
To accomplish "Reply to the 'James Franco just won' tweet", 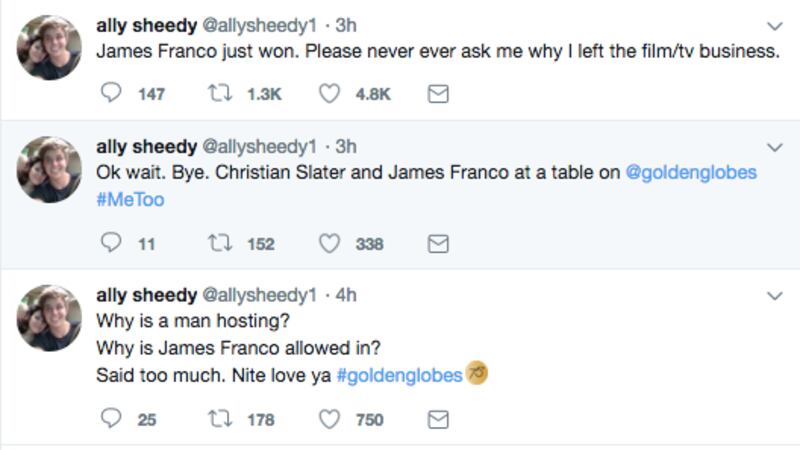I will (112, 94).
